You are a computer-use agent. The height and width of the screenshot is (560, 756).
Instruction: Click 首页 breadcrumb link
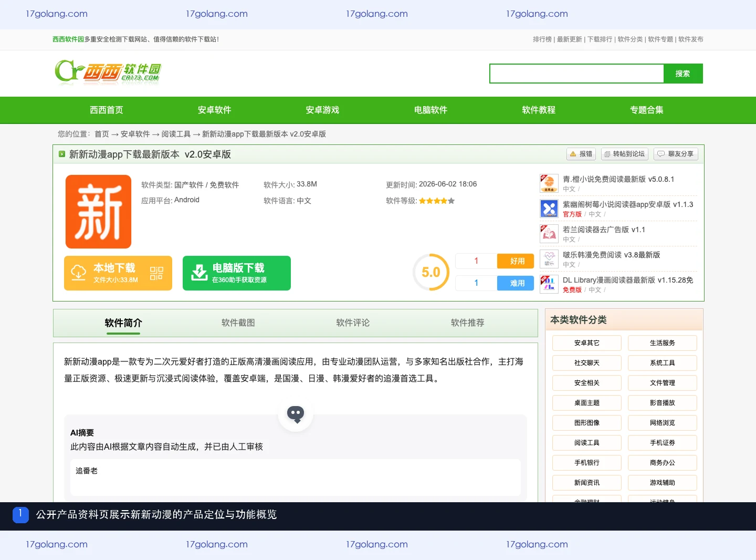102,134
